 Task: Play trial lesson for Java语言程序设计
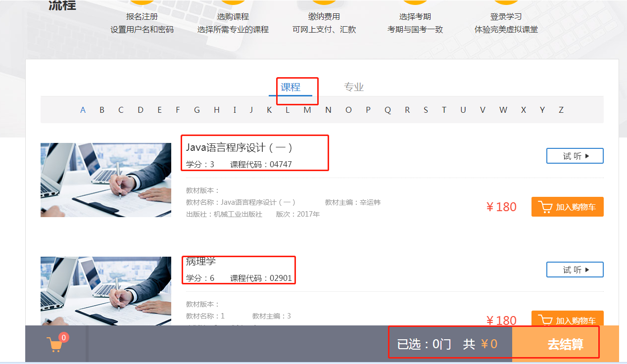pos(575,156)
